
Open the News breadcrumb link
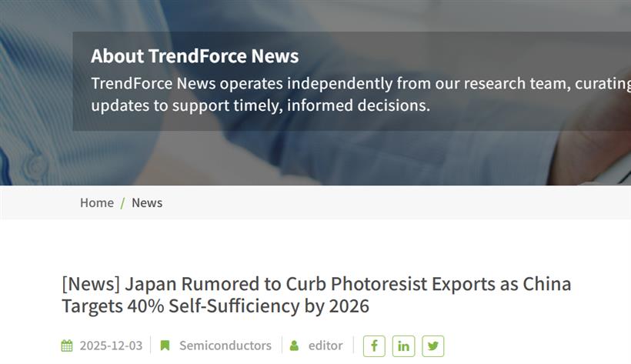pos(147,202)
